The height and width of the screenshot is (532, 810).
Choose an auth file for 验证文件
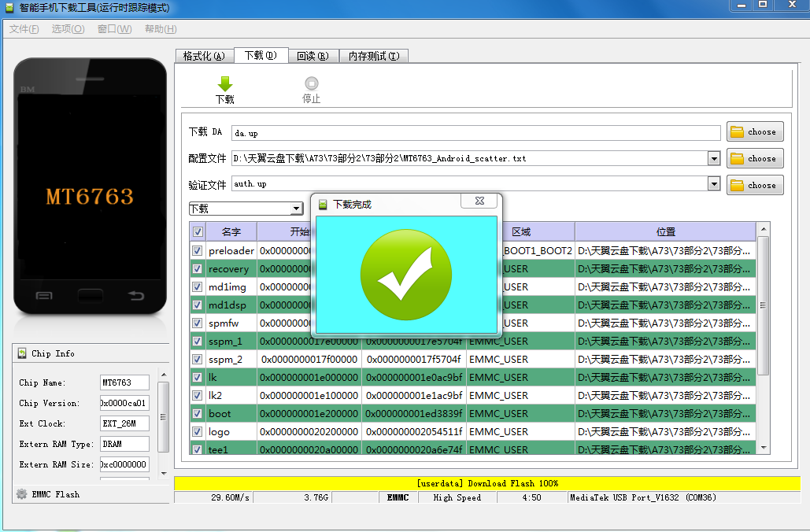point(755,186)
